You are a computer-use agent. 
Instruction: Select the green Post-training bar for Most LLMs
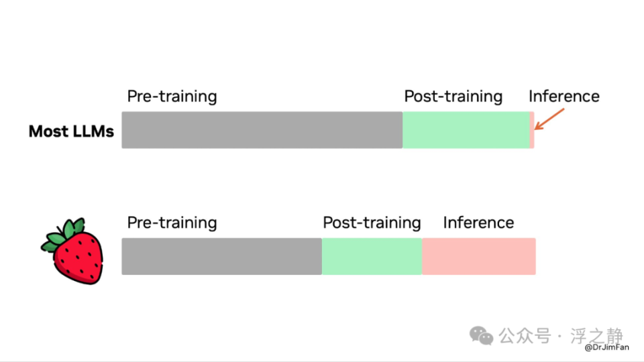tap(466, 129)
